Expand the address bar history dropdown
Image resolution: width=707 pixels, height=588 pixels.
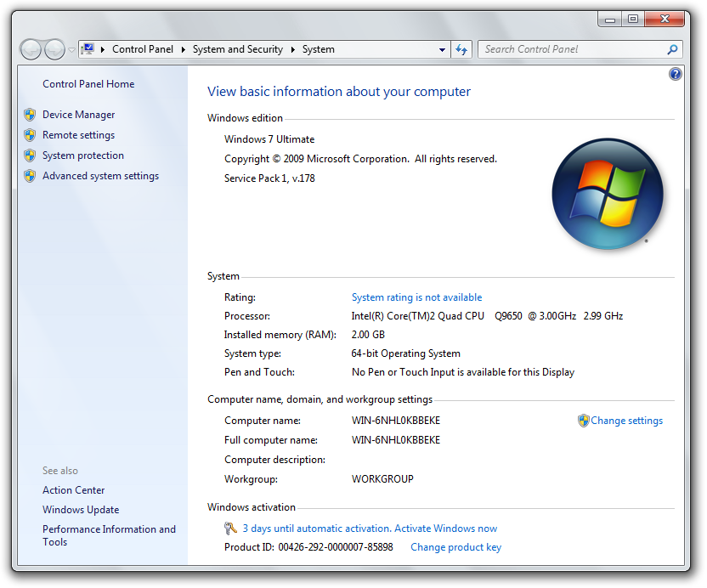pyautogui.click(x=442, y=49)
